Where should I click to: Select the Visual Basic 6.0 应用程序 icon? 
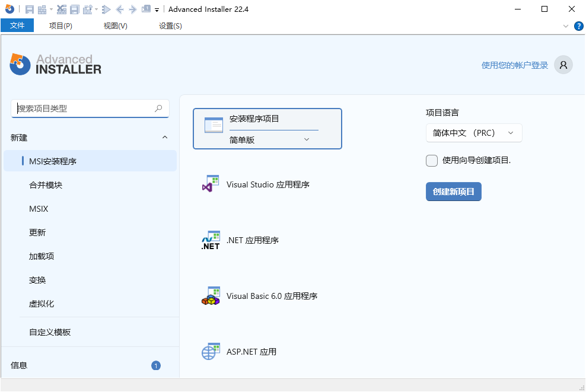click(x=211, y=295)
